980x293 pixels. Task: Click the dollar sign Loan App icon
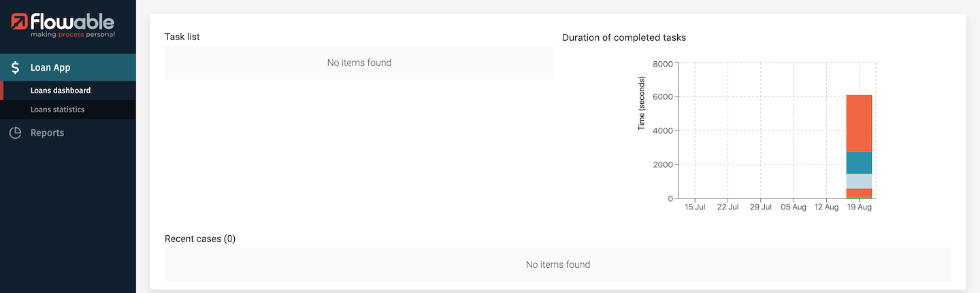click(15, 67)
